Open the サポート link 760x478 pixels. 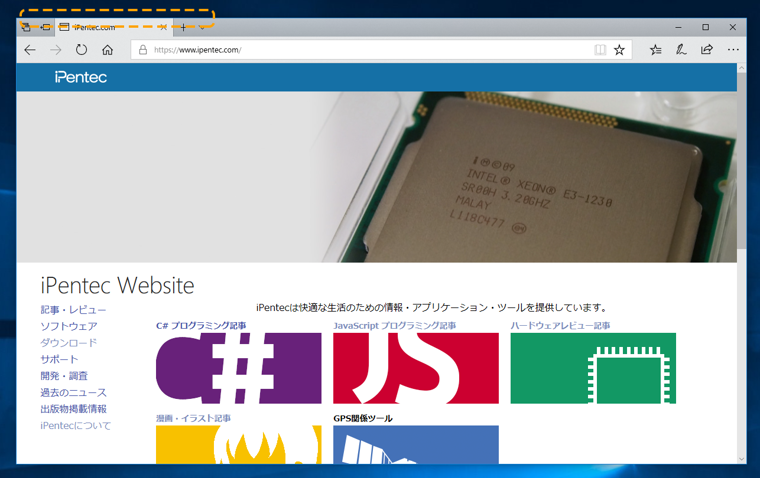point(59,359)
